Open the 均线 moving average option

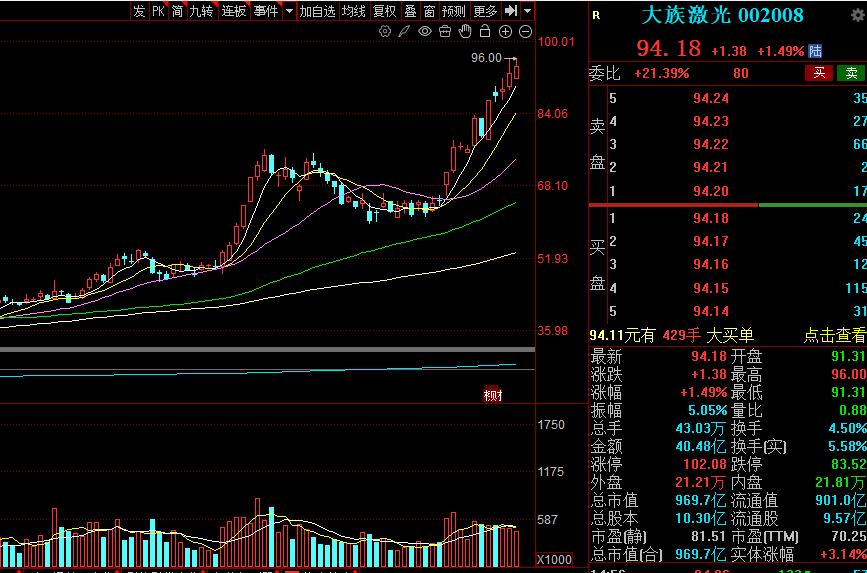pos(353,11)
